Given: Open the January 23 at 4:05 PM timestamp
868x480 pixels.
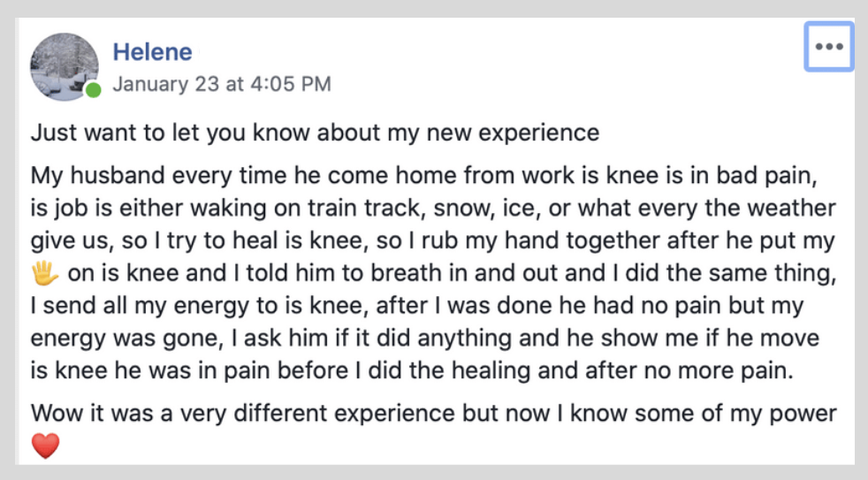Looking at the screenshot, I should pyautogui.click(x=222, y=84).
